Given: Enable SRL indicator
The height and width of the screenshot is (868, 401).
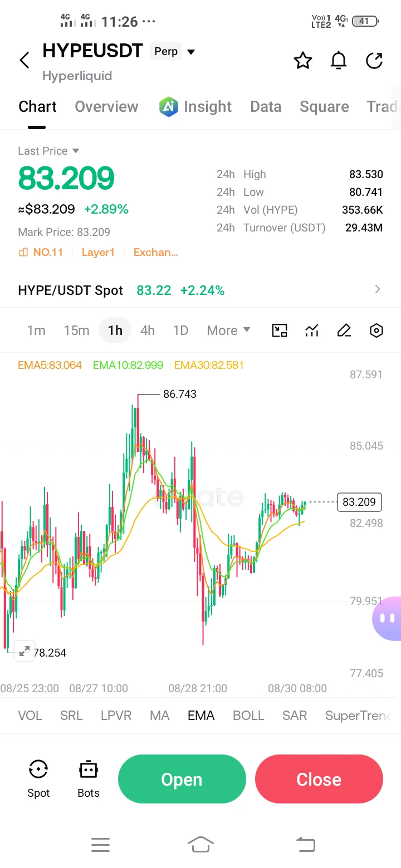Looking at the screenshot, I should tap(71, 716).
